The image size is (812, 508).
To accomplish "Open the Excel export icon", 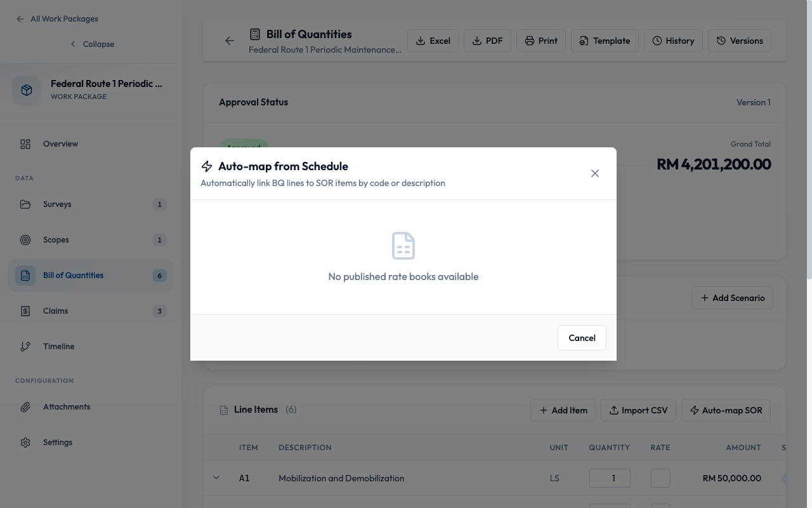I will (x=422, y=40).
